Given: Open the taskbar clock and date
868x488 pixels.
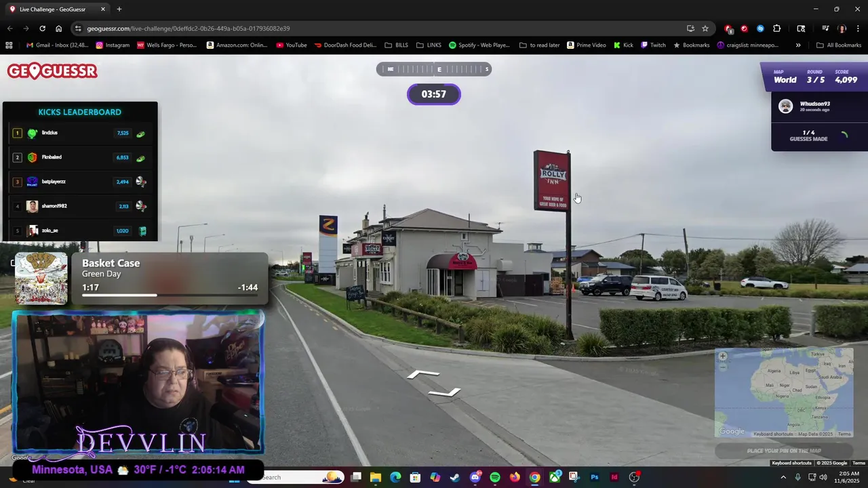Looking at the screenshot, I should coord(848,477).
